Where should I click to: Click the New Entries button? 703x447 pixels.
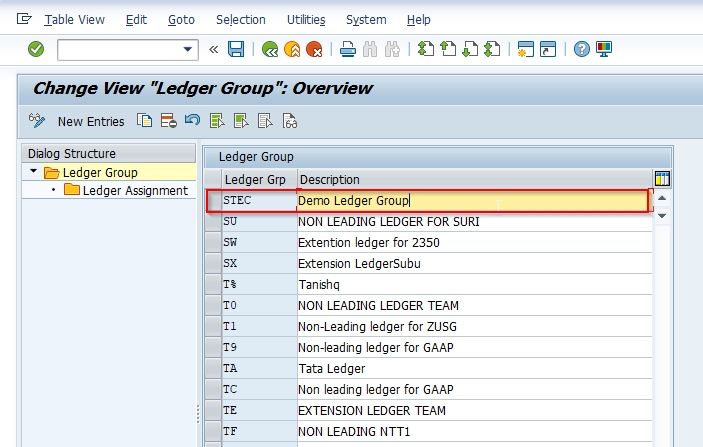(91, 122)
